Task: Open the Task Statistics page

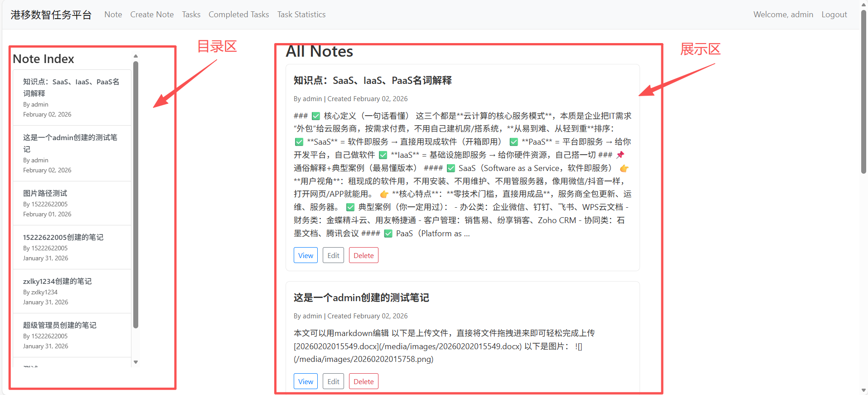Action: [x=301, y=15]
